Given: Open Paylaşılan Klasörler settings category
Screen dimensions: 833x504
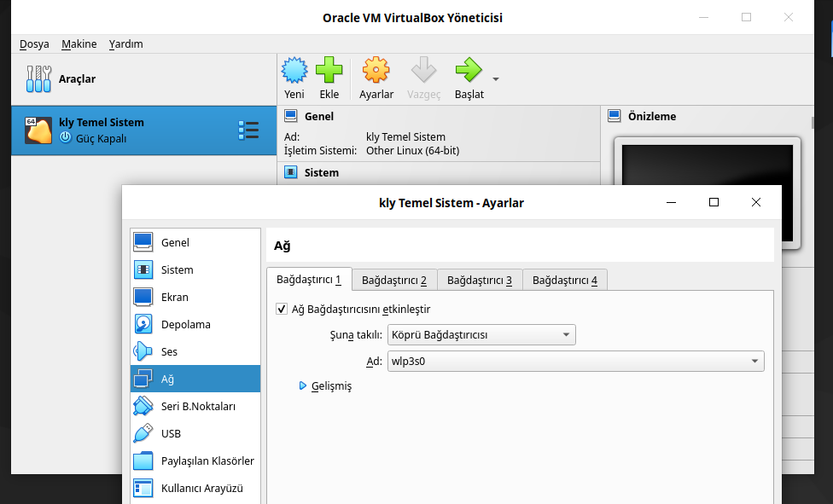Looking at the screenshot, I should click(x=207, y=461).
